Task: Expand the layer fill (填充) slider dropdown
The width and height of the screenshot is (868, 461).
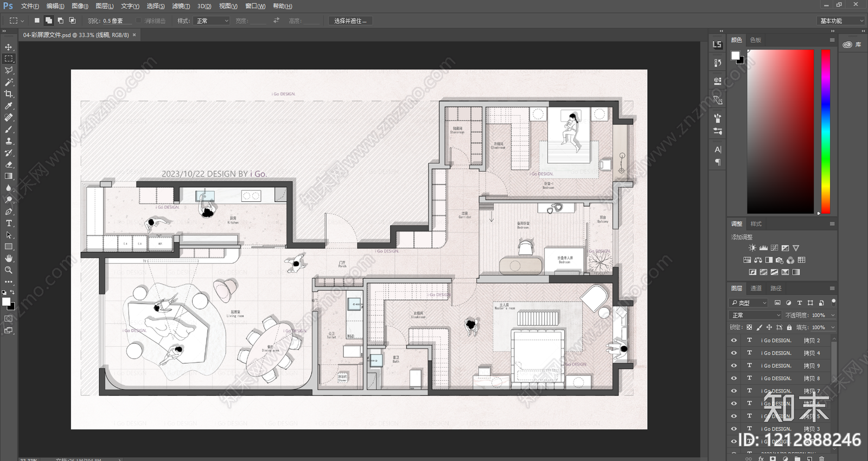Action: 833,328
